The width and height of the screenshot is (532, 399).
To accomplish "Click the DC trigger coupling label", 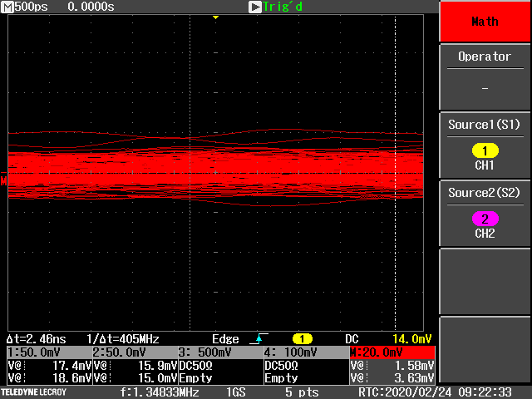I will (x=352, y=338).
